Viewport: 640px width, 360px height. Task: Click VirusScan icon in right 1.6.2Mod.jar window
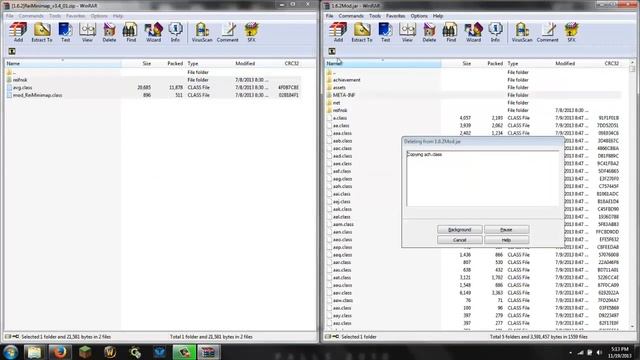(522, 32)
